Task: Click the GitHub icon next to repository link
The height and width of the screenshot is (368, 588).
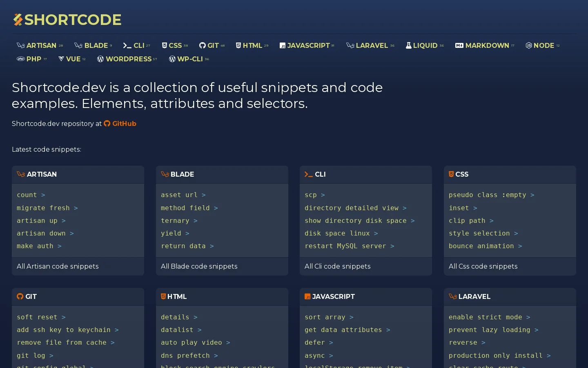Action: pyautogui.click(x=107, y=123)
